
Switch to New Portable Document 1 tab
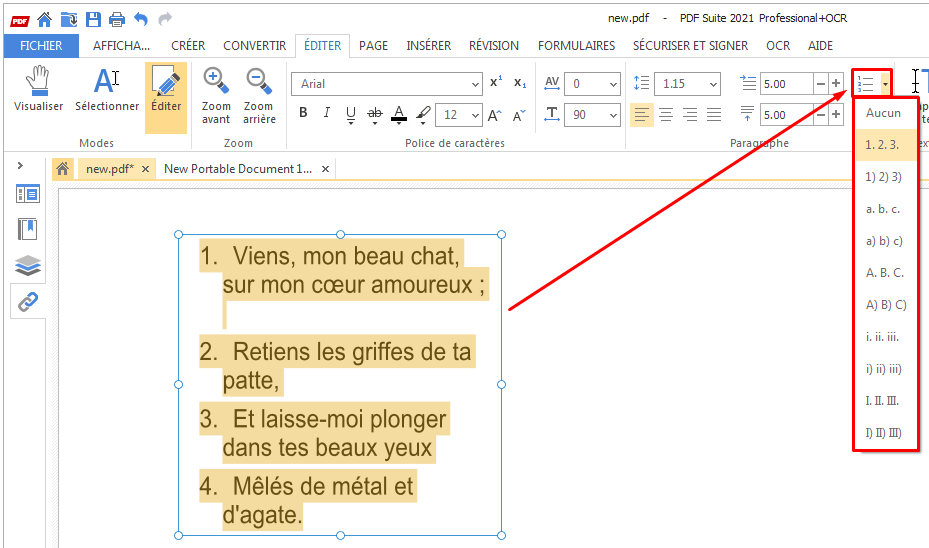(x=238, y=169)
